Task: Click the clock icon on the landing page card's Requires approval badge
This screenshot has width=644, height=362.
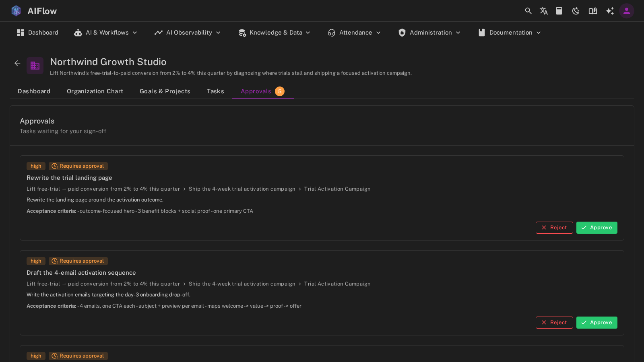Action: [55, 166]
